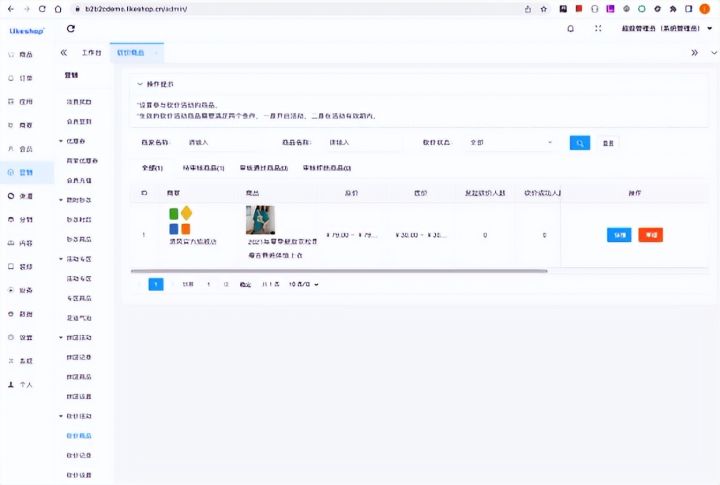Viewport: 720px width, 485px height.
Task: Click the Likeshop logo
Action: click(x=27, y=31)
